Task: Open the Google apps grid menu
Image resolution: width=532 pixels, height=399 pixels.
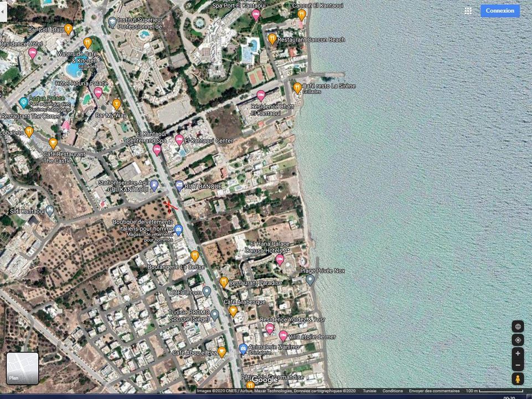Action: click(468, 11)
